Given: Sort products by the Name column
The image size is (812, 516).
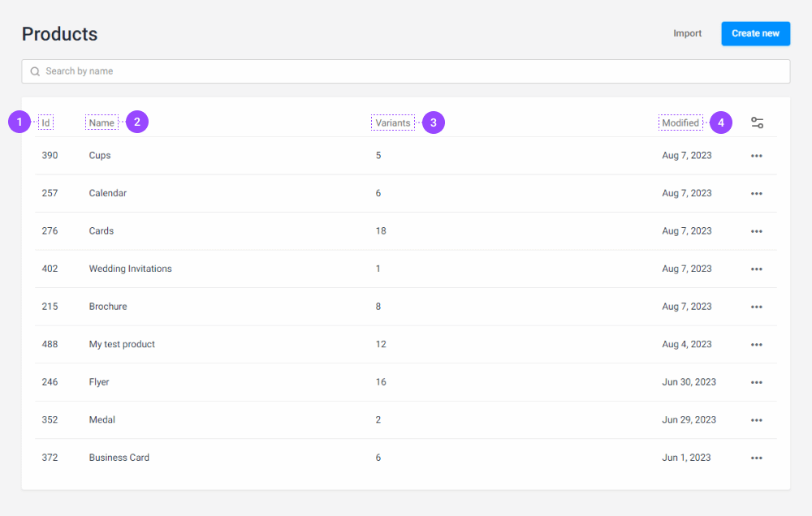Looking at the screenshot, I should coord(101,122).
